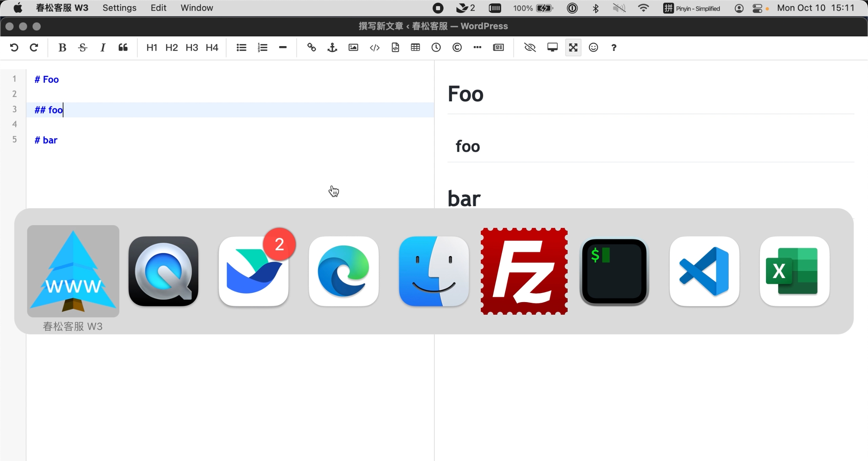This screenshot has height=461, width=868.
Task: Switch to FileZilla in app switcher
Action: click(x=524, y=271)
